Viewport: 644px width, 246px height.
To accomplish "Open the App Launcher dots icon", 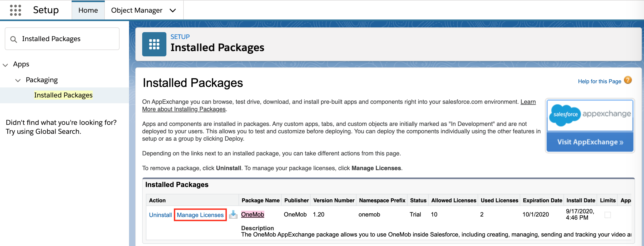I will click(15, 10).
